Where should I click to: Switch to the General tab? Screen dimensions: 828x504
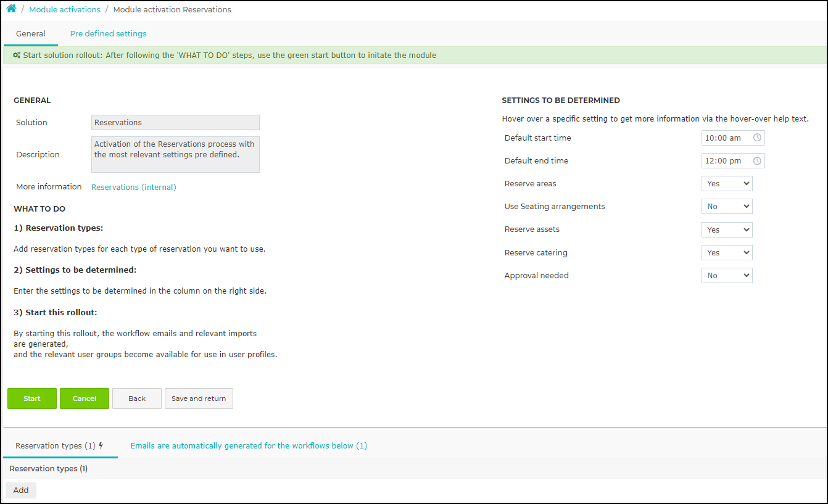coord(31,34)
